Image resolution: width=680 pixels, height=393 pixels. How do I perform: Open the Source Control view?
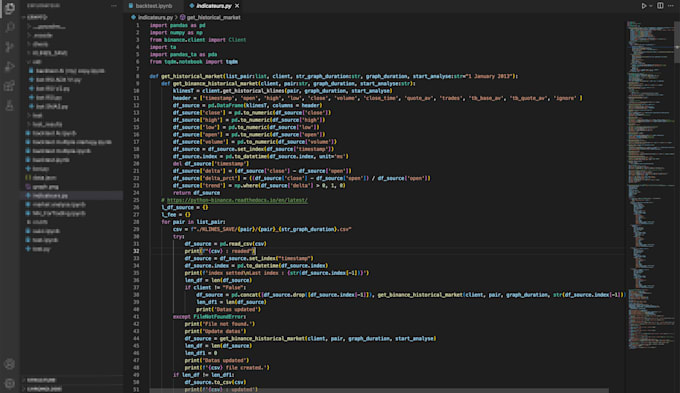point(9,47)
